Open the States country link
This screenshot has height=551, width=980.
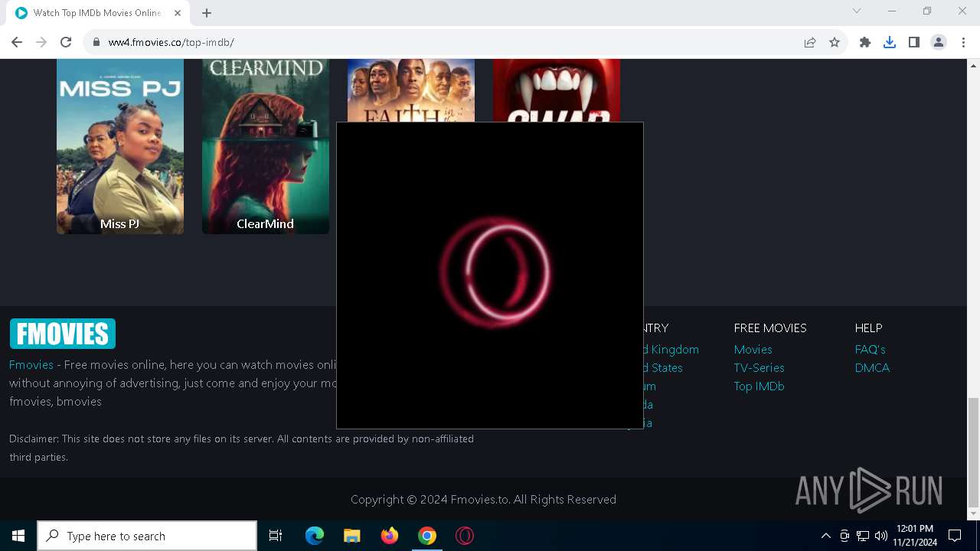(663, 367)
